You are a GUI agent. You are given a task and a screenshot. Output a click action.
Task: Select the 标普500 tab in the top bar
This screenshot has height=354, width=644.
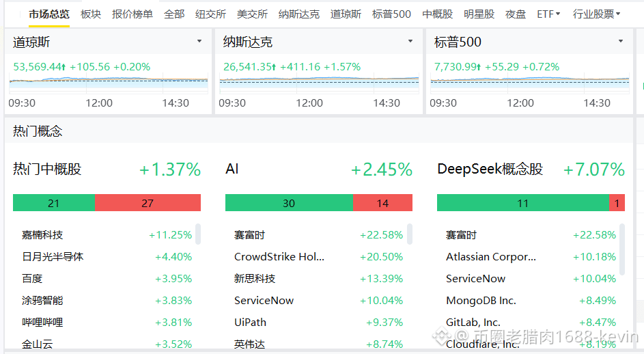[x=391, y=14]
